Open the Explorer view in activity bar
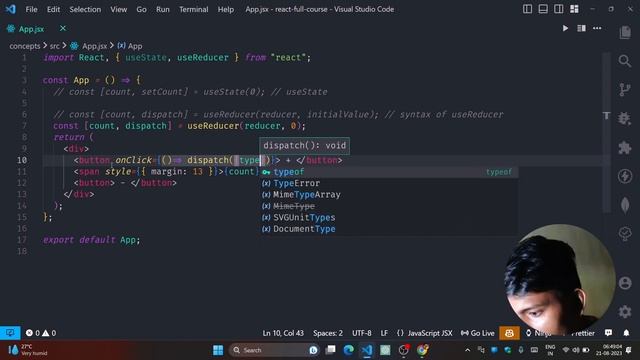Image resolution: width=640 pixels, height=360 pixels. 625,32
